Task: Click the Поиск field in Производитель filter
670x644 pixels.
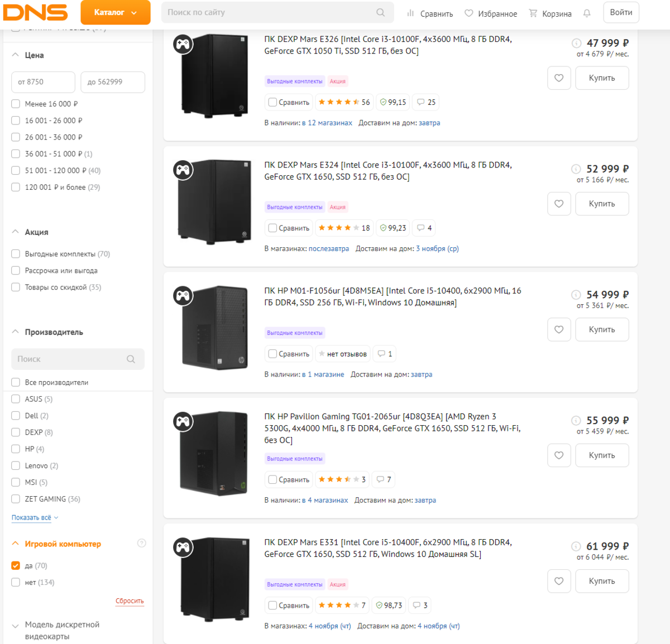Action: click(78, 359)
